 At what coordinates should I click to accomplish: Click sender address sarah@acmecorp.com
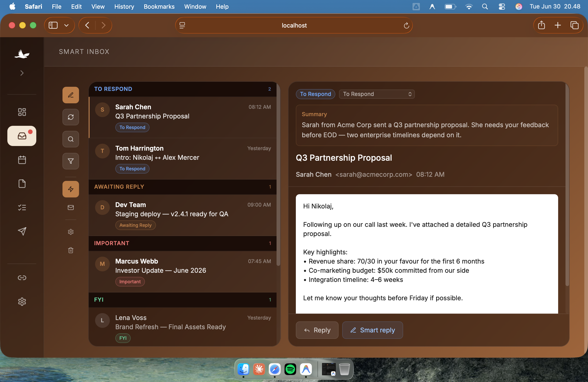tap(373, 174)
